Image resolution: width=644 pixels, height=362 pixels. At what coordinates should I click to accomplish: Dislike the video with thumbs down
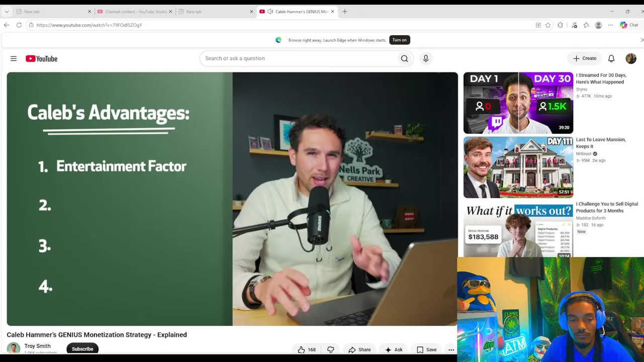[331, 349]
